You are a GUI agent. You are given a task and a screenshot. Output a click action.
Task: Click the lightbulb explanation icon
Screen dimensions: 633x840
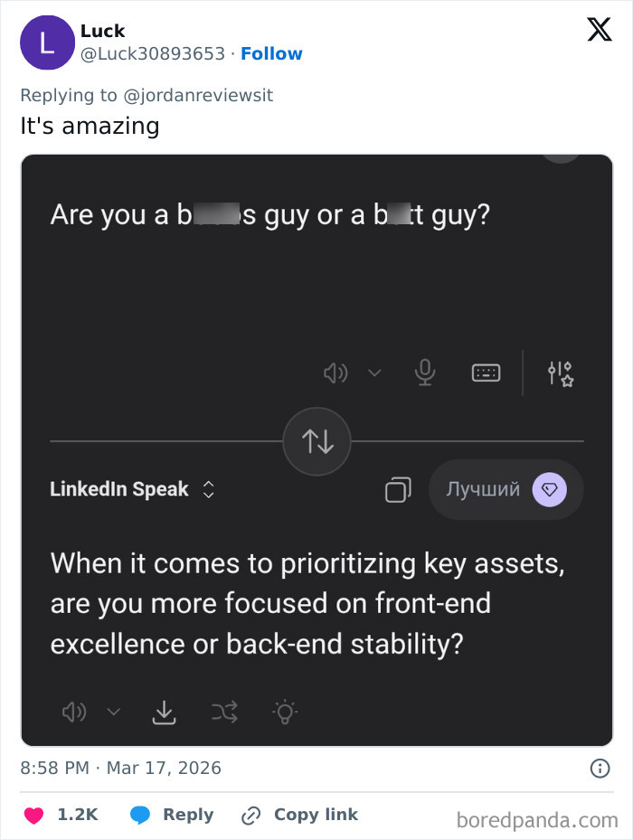pos(284,713)
